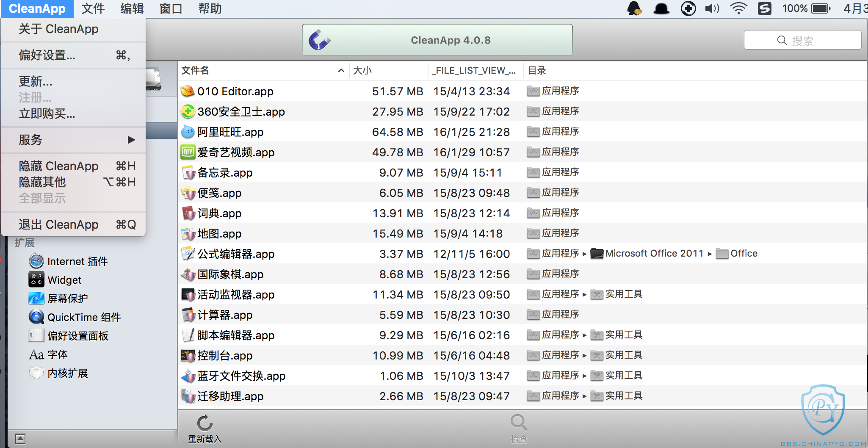Click the Aa 字体 sidebar icon
Screen dimensions: 868x448
pyautogui.click(x=36, y=354)
